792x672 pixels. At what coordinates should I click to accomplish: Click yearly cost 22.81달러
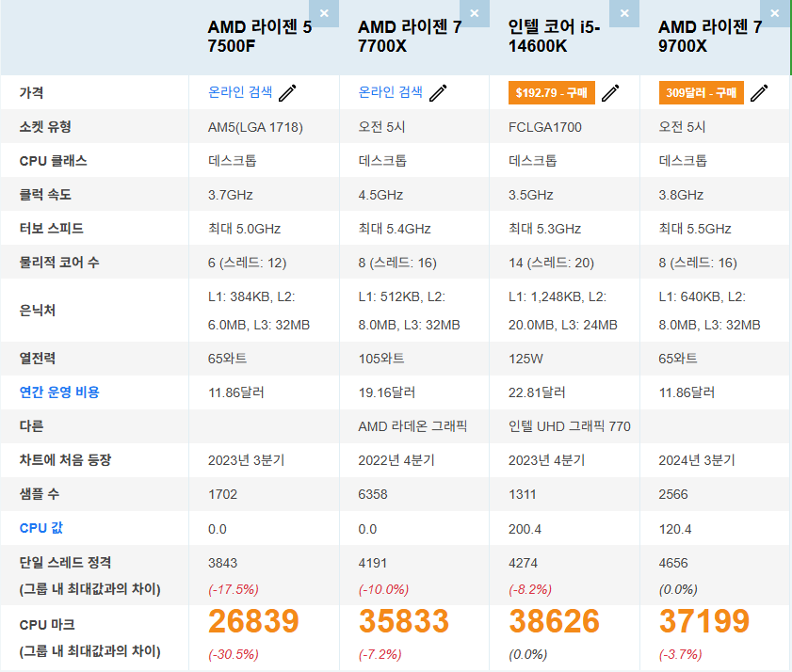[537, 392]
